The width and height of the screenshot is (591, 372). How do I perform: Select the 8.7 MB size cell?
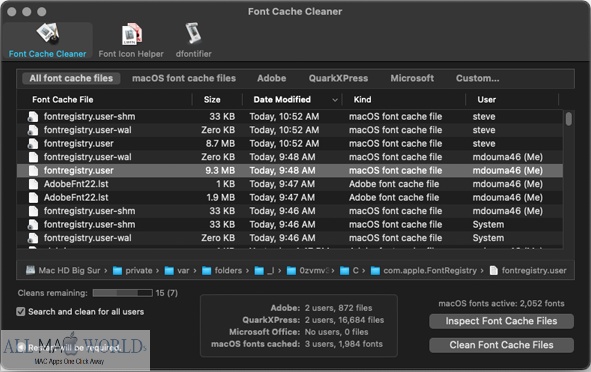[220, 144]
